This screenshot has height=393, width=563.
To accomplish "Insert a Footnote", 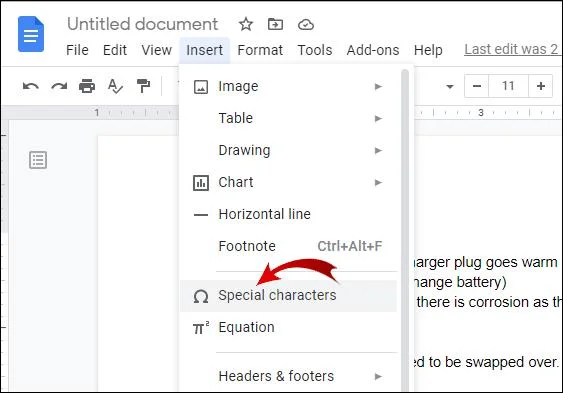I will click(x=288, y=246).
